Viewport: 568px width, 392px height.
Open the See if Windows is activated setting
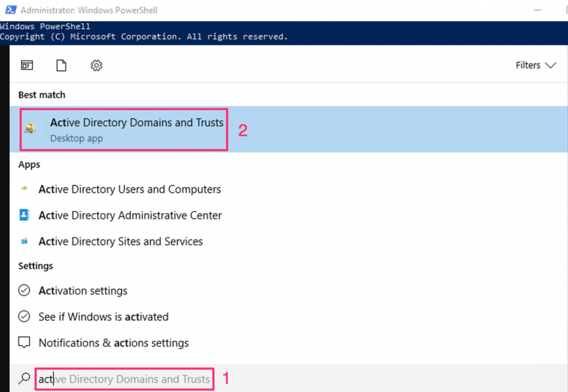click(103, 317)
